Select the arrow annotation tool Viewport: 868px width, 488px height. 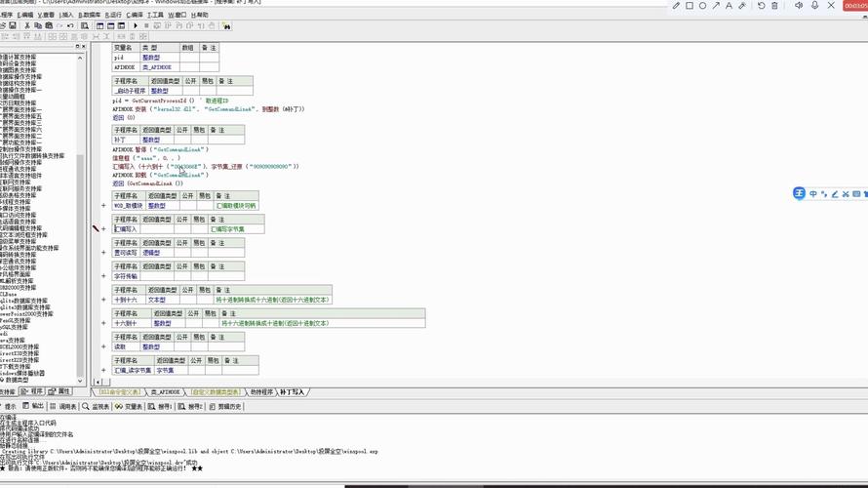click(x=716, y=6)
